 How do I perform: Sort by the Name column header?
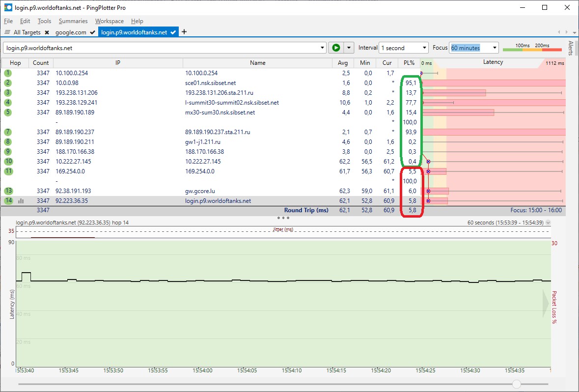click(257, 63)
